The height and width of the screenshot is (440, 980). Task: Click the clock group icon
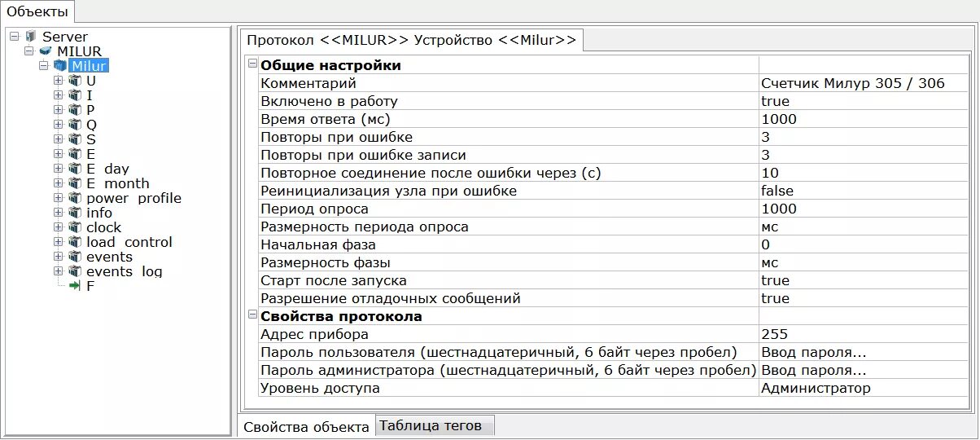click(x=75, y=227)
